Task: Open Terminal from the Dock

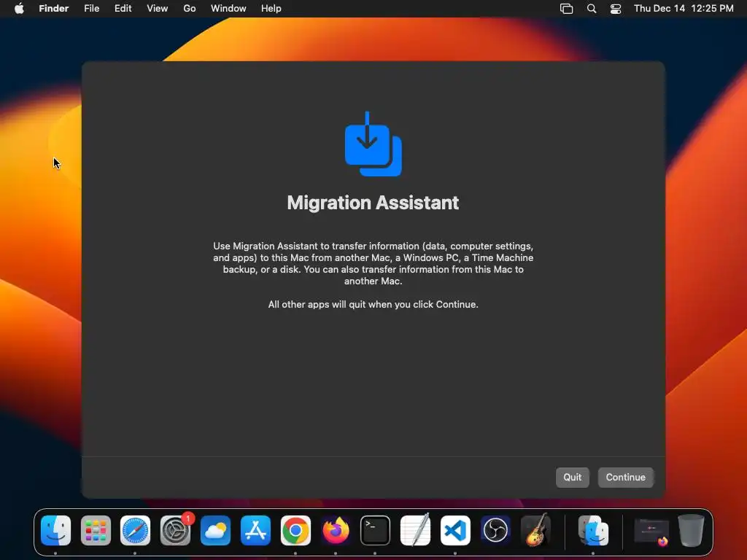Action: coord(375,531)
